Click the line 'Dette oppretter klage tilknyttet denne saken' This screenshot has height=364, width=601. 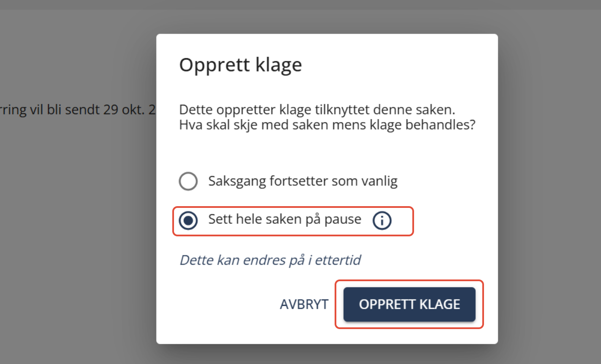click(x=317, y=110)
